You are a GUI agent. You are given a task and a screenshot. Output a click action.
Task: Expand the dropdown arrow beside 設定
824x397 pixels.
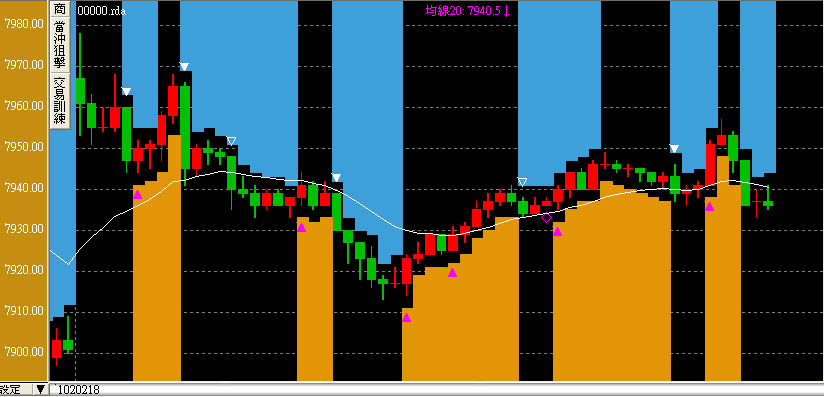coord(40,390)
